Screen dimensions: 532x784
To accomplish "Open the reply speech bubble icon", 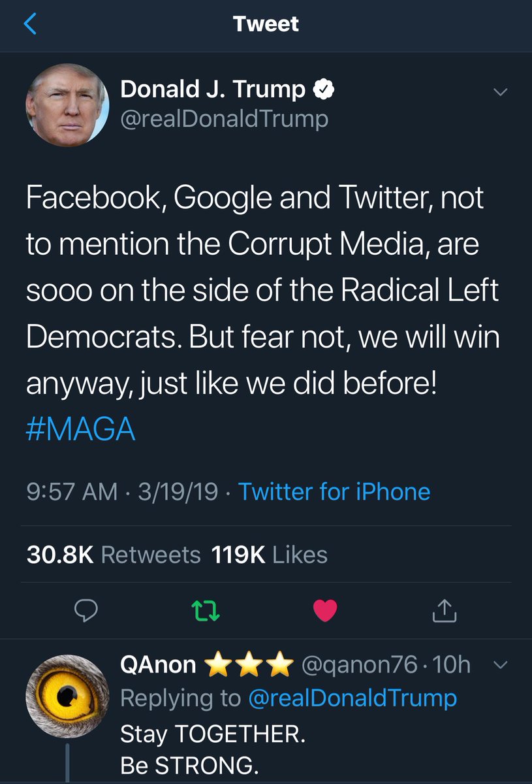I will [x=86, y=611].
